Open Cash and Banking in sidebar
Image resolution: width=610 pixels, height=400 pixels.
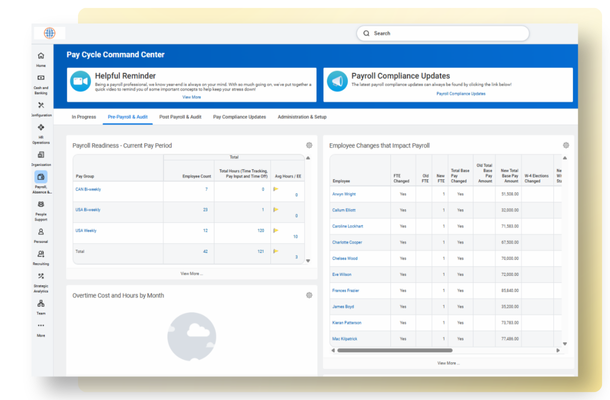click(x=41, y=84)
